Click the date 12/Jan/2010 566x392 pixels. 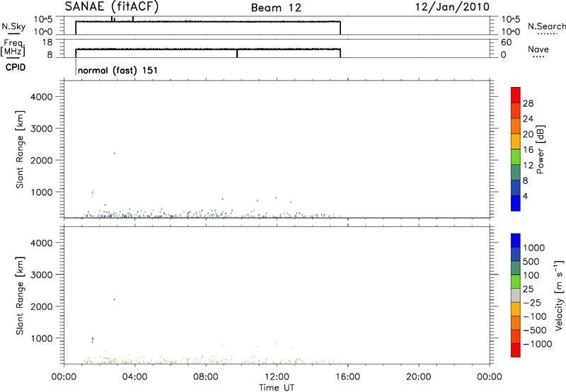click(452, 7)
